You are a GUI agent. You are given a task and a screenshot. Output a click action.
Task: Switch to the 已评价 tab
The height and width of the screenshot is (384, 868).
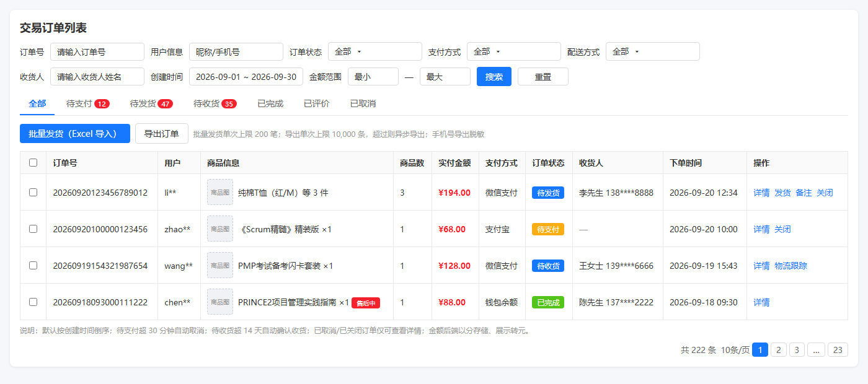click(317, 103)
